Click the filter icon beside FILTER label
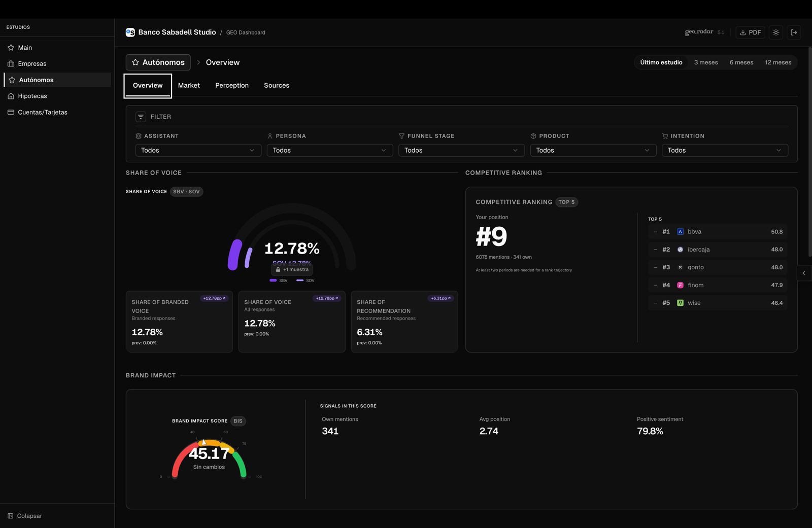 (141, 117)
